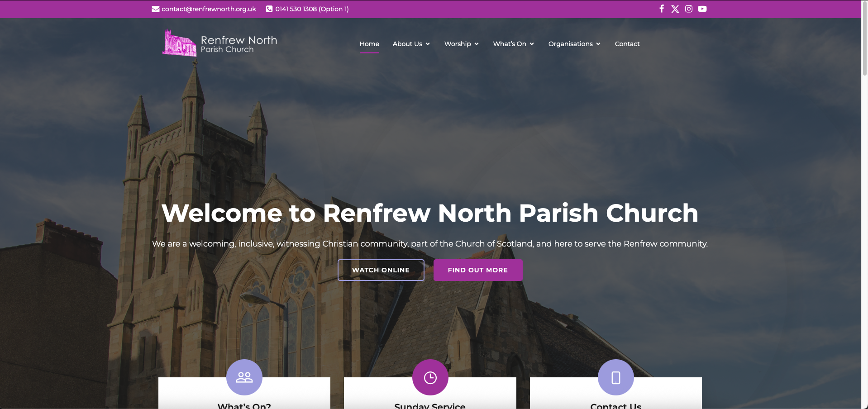The height and width of the screenshot is (409, 868).
Task: Open the X (Twitter) profile icon
Action: pyautogui.click(x=675, y=9)
